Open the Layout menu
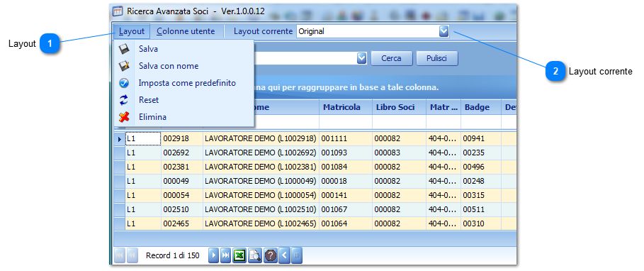Image resolution: width=644 pixels, height=271 pixels. coord(132,31)
